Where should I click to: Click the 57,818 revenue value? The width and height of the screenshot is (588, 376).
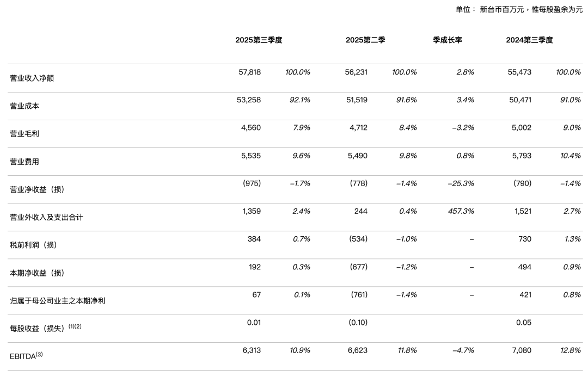(249, 72)
